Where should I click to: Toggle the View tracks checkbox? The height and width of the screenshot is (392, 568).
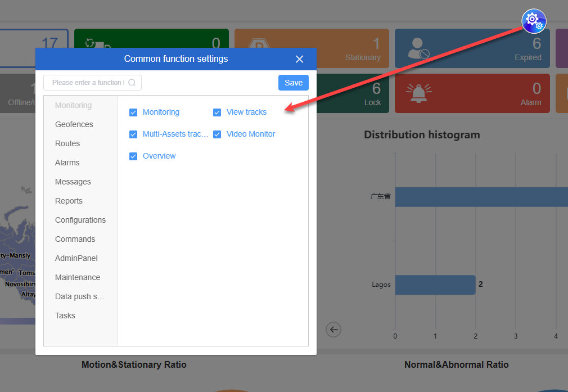point(217,112)
